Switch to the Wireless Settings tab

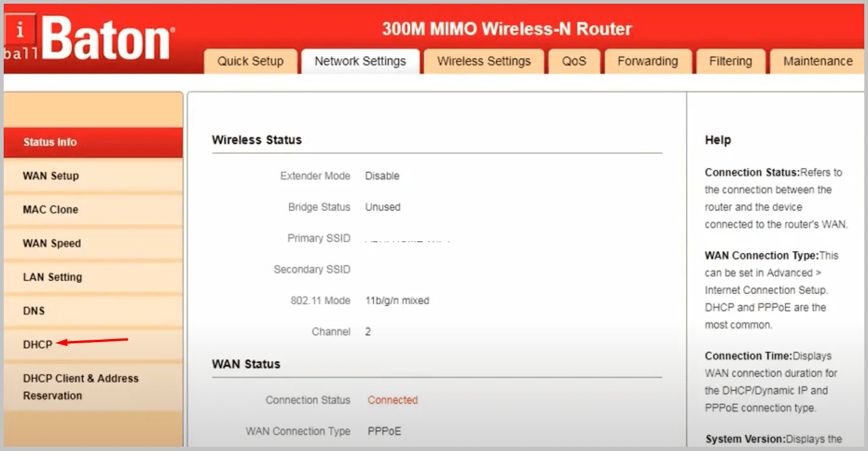[x=483, y=61]
